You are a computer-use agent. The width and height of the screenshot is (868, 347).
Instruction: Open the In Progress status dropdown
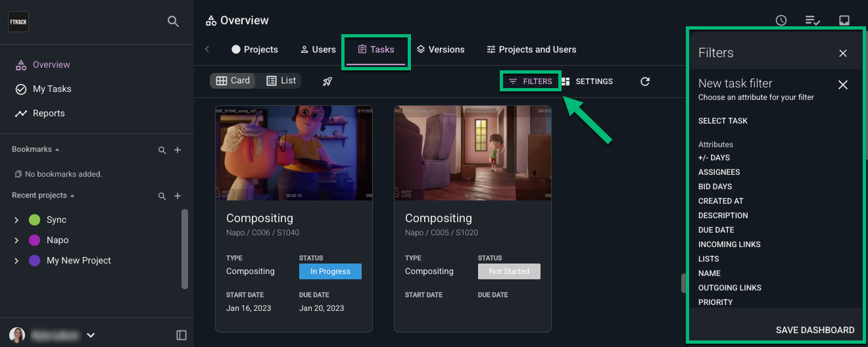330,271
